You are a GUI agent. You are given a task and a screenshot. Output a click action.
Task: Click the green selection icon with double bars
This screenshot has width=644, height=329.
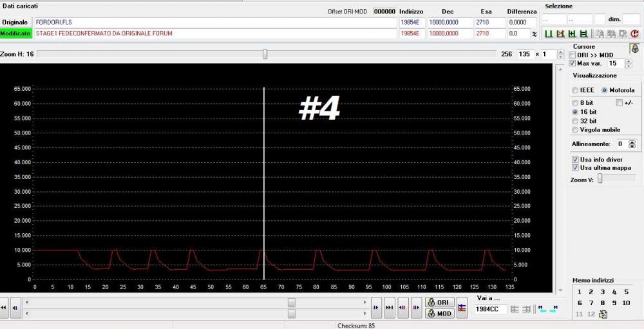(x=583, y=33)
